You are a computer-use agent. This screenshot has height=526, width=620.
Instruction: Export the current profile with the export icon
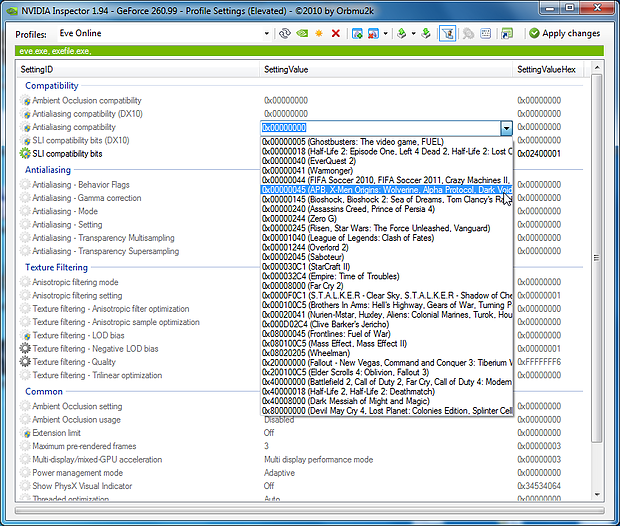(402, 34)
